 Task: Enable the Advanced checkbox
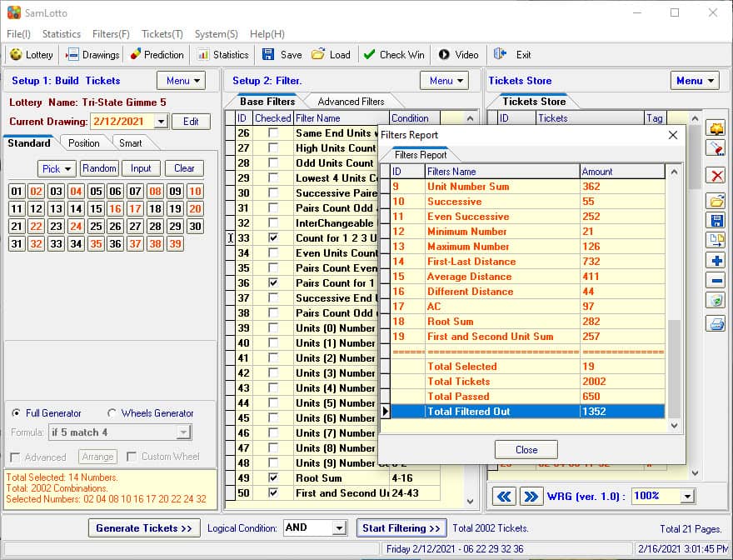coord(15,457)
